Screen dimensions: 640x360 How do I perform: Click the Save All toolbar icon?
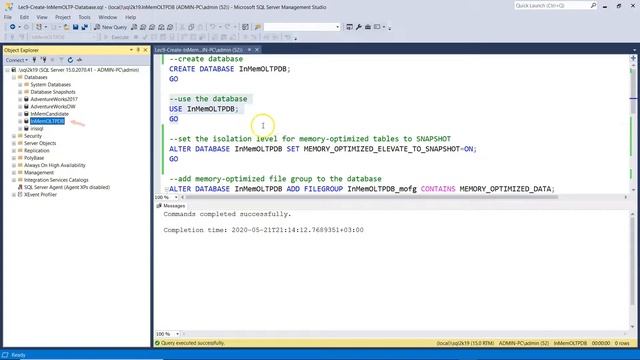[x=84, y=27]
